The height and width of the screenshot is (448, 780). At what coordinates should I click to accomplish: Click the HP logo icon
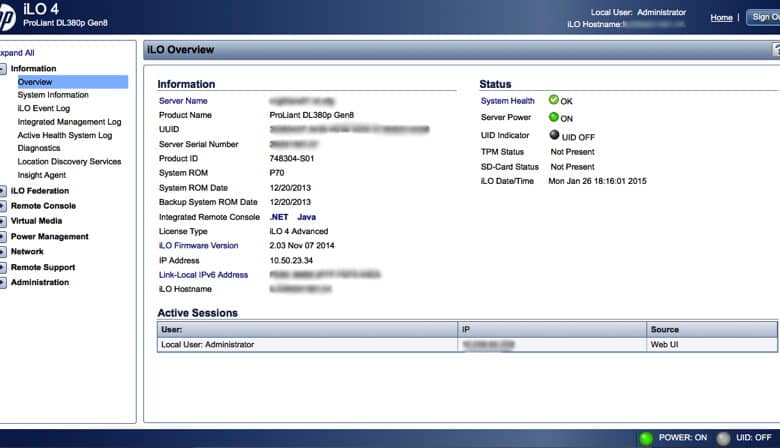7,18
